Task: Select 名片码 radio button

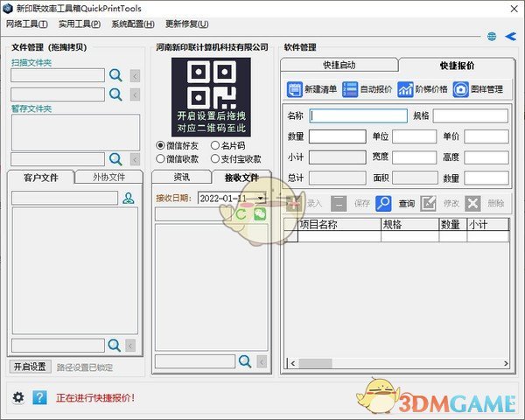Action: (215, 145)
